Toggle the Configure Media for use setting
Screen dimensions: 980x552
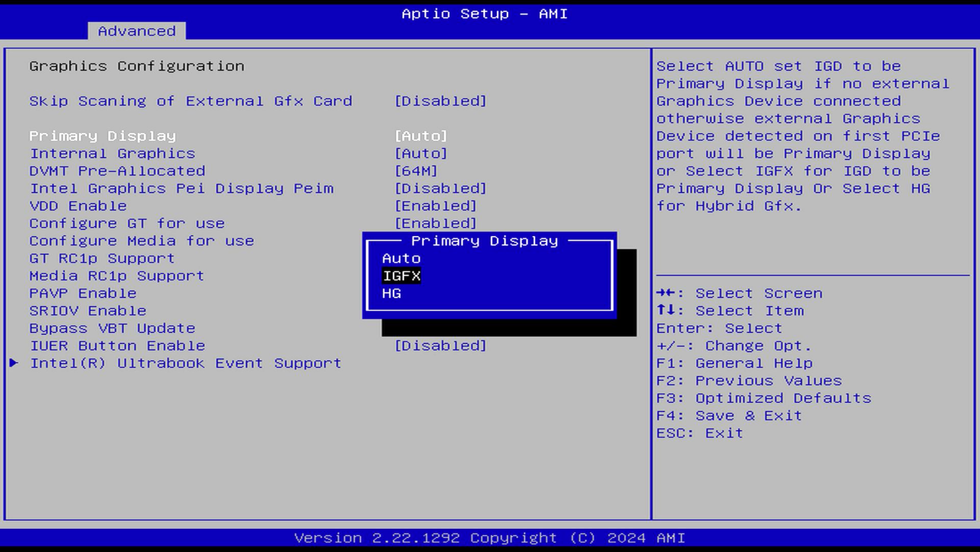tap(141, 241)
